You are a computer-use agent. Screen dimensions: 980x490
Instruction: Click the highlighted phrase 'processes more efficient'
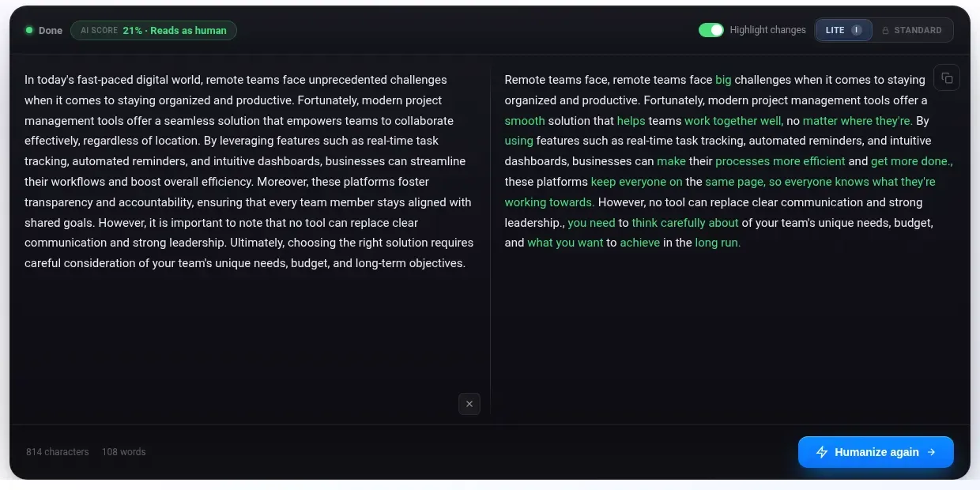click(780, 161)
